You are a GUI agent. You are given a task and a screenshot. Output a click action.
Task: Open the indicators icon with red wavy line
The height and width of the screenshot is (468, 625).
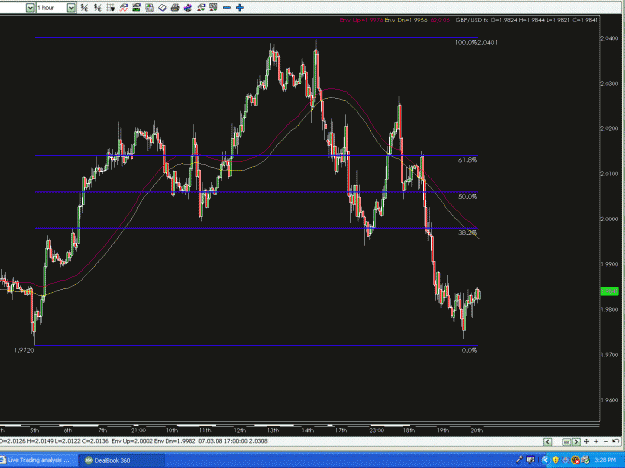tap(124, 8)
